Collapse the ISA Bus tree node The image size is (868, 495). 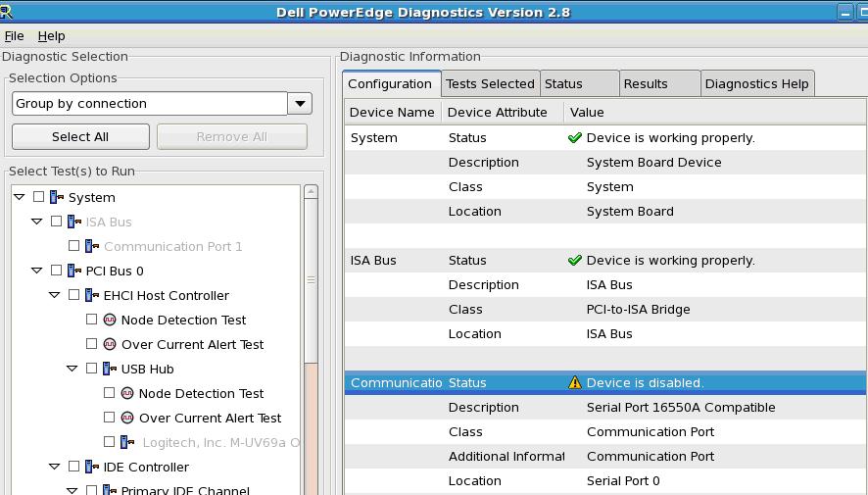tap(37, 222)
